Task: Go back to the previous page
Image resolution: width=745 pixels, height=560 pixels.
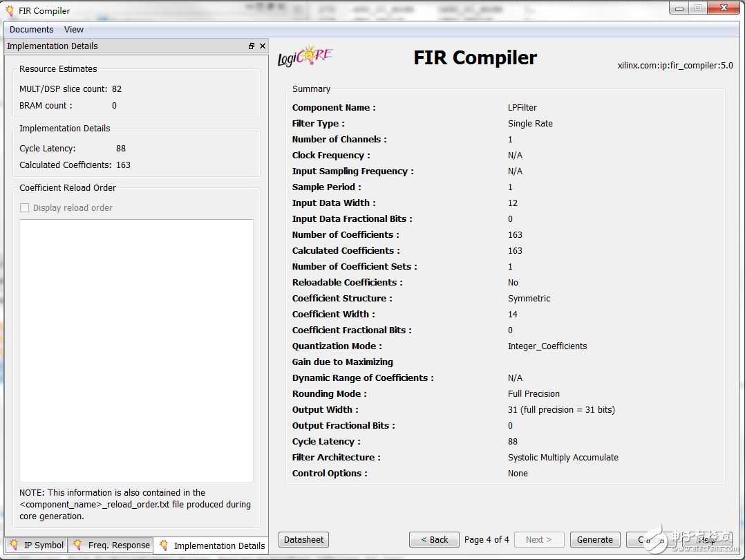Action: coord(434,539)
